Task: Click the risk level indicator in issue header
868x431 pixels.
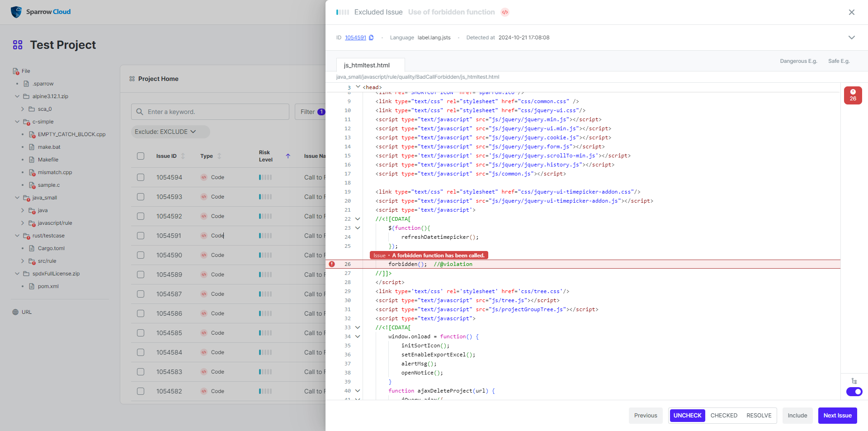Action: click(343, 12)
